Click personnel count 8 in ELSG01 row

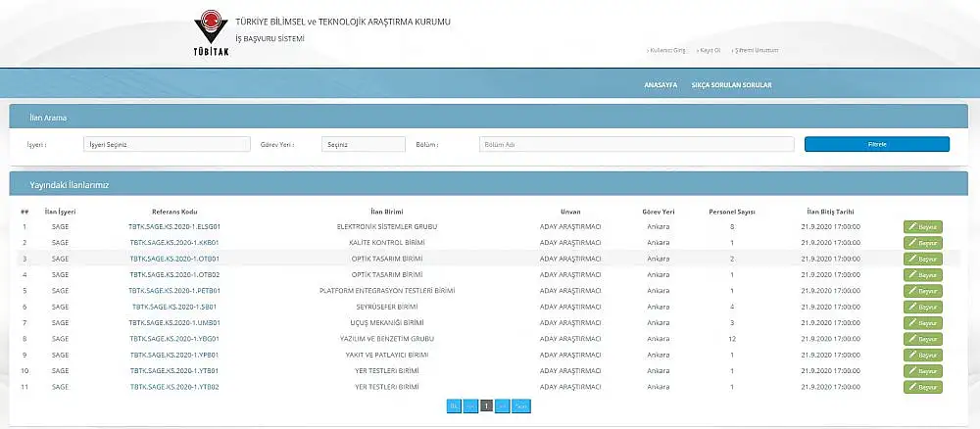(732, 226)
